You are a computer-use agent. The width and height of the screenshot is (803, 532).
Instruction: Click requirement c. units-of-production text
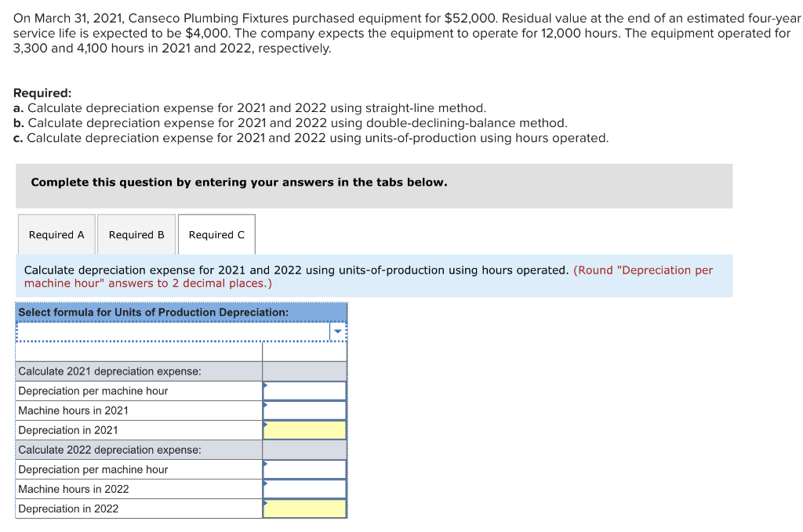311,138
